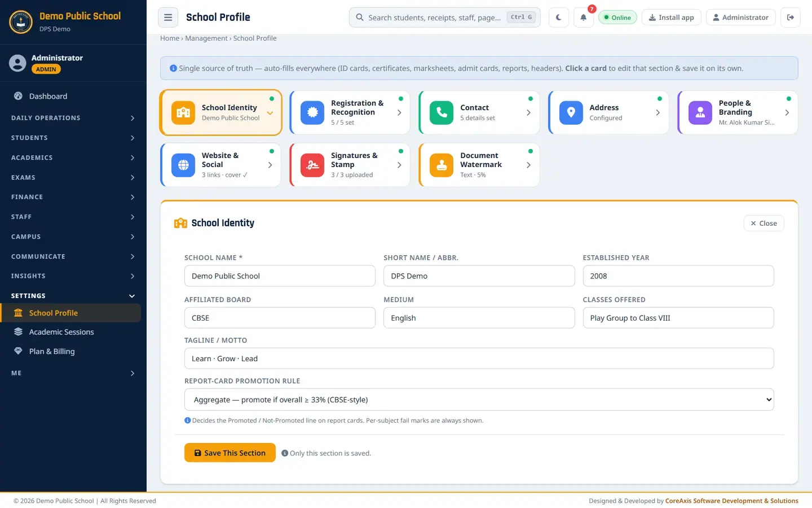
Task: Save This Section button
Action: pos(230,453)
